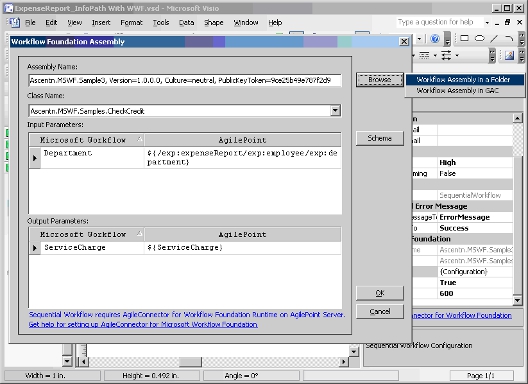Select the Department row selector arrow
Image resolution: width=528 pixels, height=384 pixels.
click(35, 157)
